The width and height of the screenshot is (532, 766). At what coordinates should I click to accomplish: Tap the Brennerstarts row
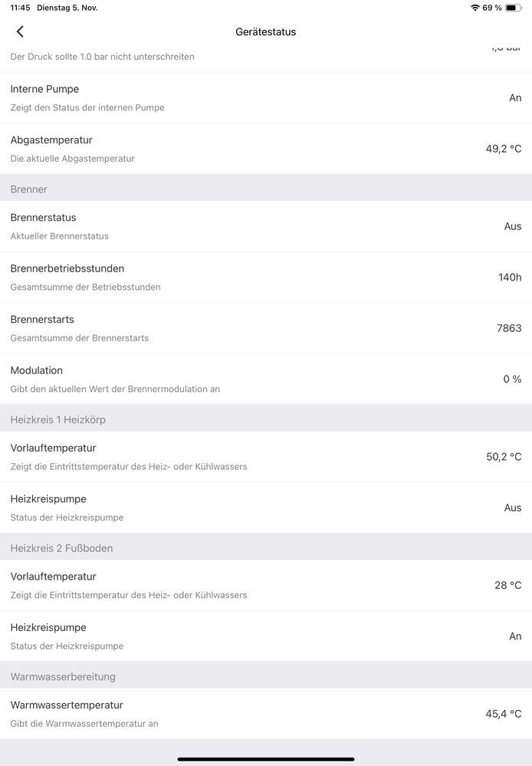click(x=266, y=328)
